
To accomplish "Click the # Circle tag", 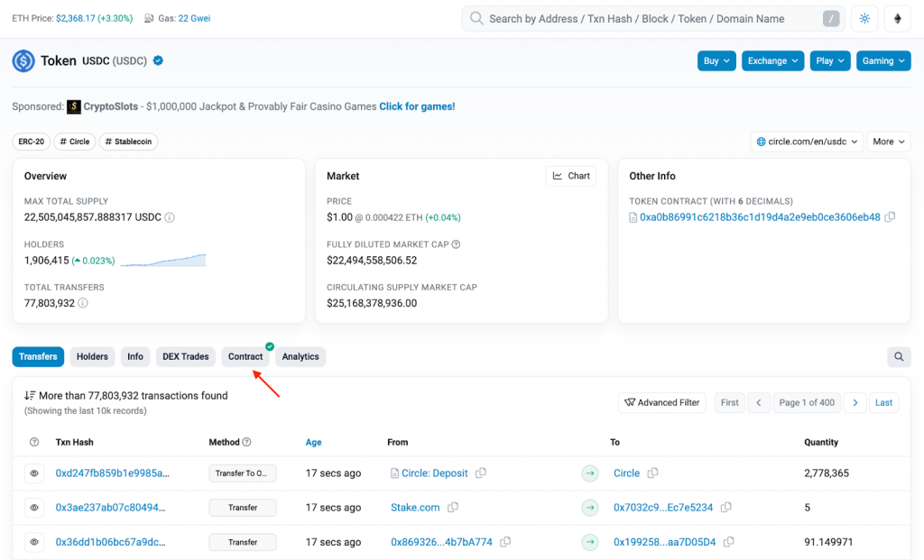I will click(75, 142).
